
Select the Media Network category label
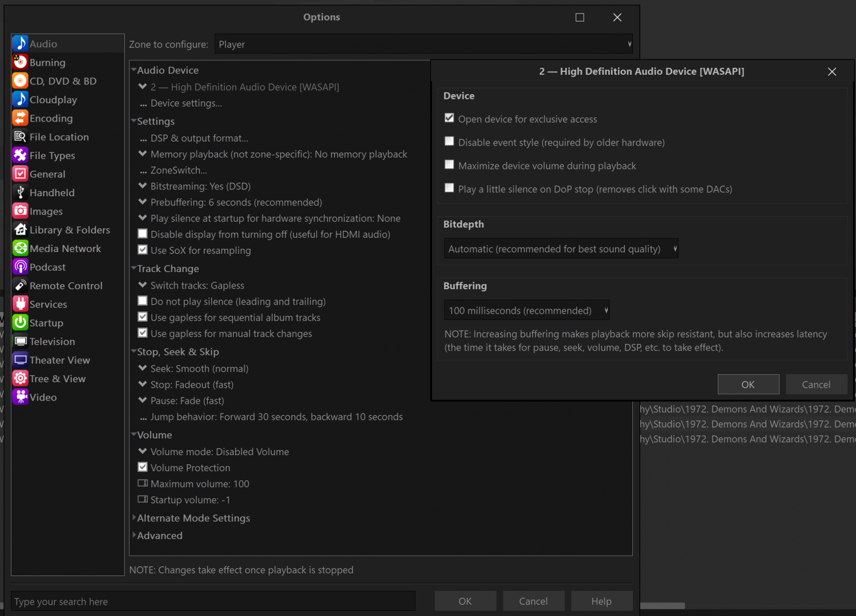65,248
